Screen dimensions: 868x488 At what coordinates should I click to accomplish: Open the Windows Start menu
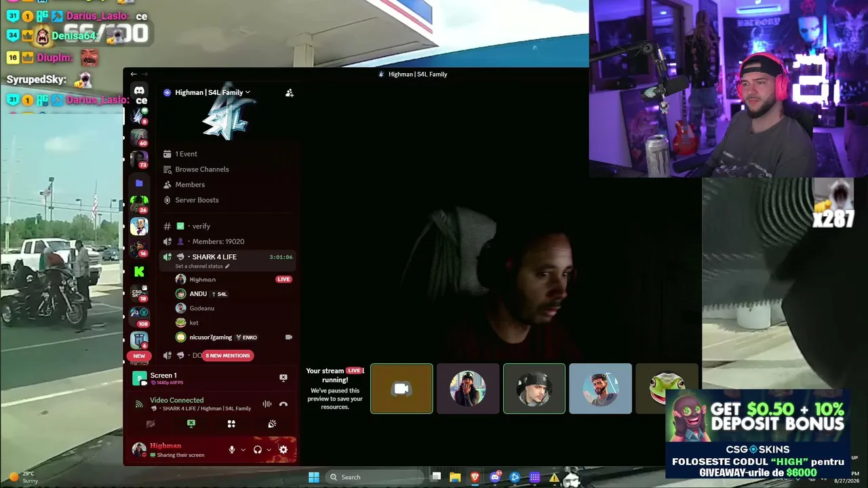click(x=314, y=477)
